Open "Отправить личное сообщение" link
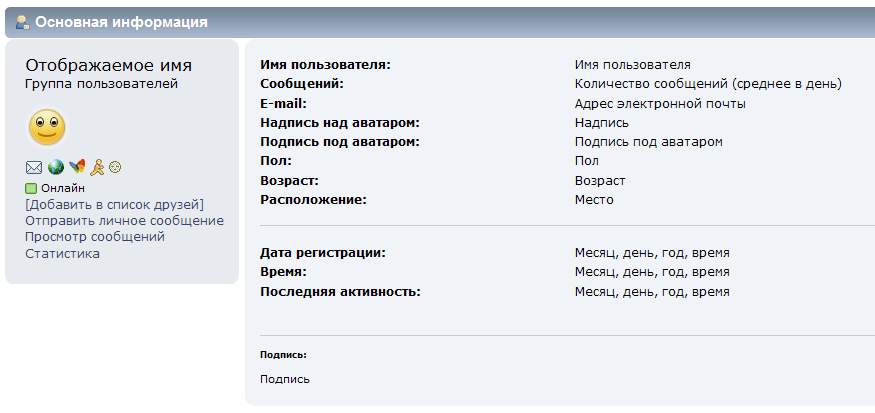This screenshot has width=875, height=413. pos(124,221)
